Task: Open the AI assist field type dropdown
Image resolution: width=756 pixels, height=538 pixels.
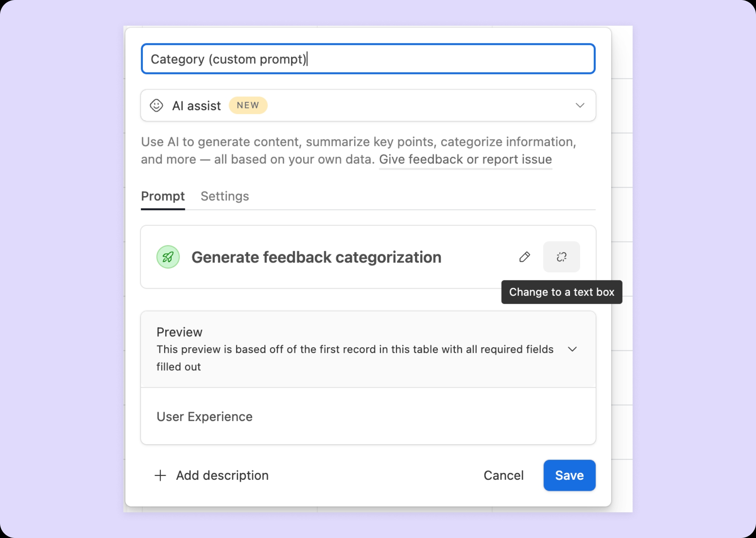Action: point(368,105)
